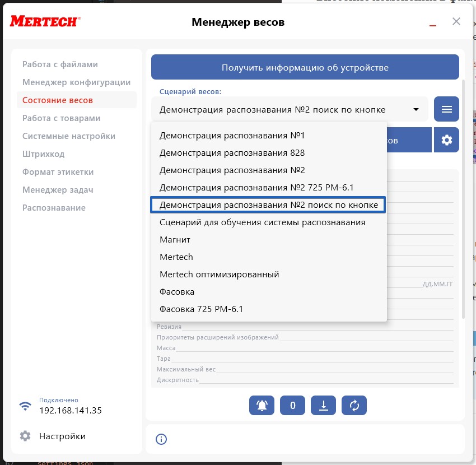The width and height of the screenshot is (476, 465).
Task: Click Получить информацию об устройстве button
Action: pos(305,68)
